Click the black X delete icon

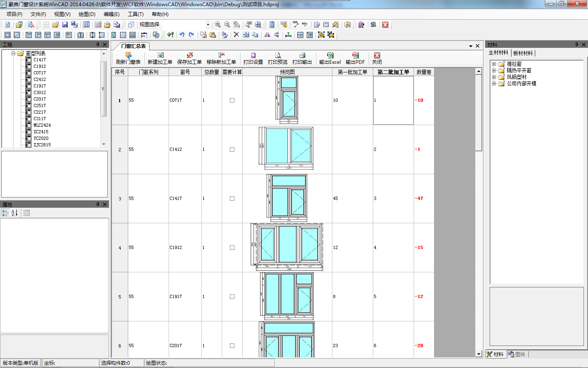[236, 35]
